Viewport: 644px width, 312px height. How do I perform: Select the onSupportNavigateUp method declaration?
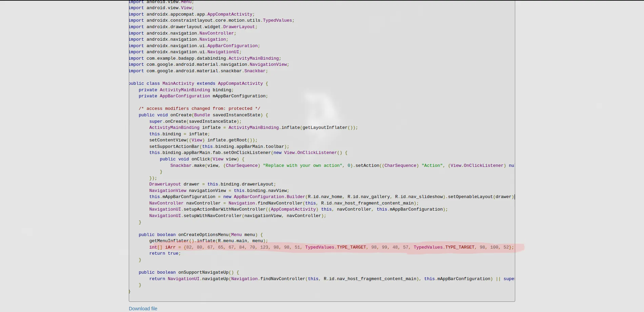203,272
